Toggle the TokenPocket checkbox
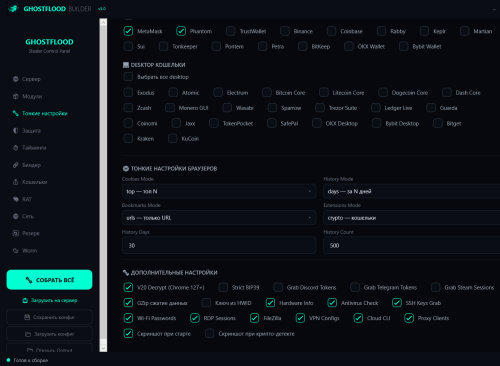 tap(214, 123)
